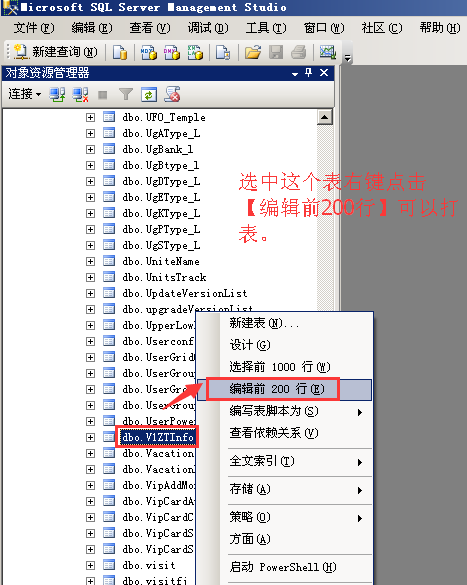
Task: Choose Select Top 1000 Rows (选择前1000行)
Action: [x=284, y=367]
